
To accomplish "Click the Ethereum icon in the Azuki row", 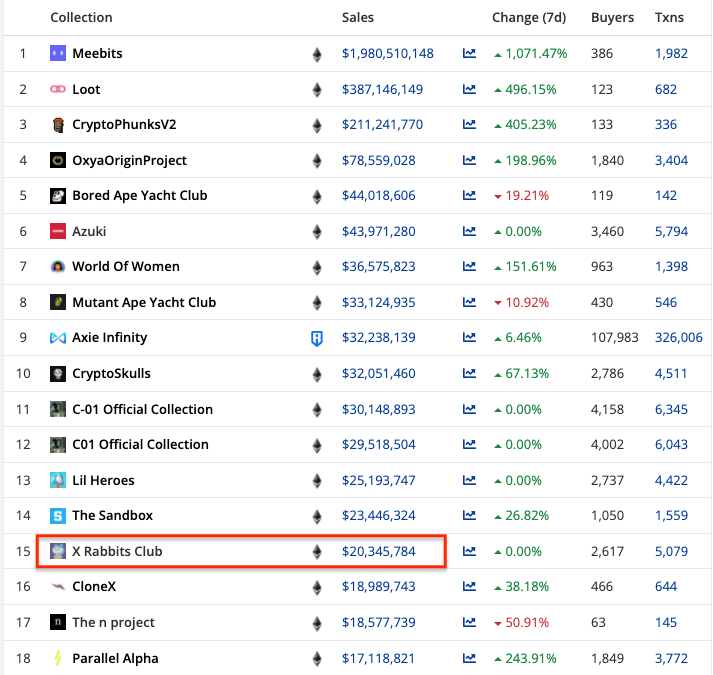I will (x=318, y=231).
